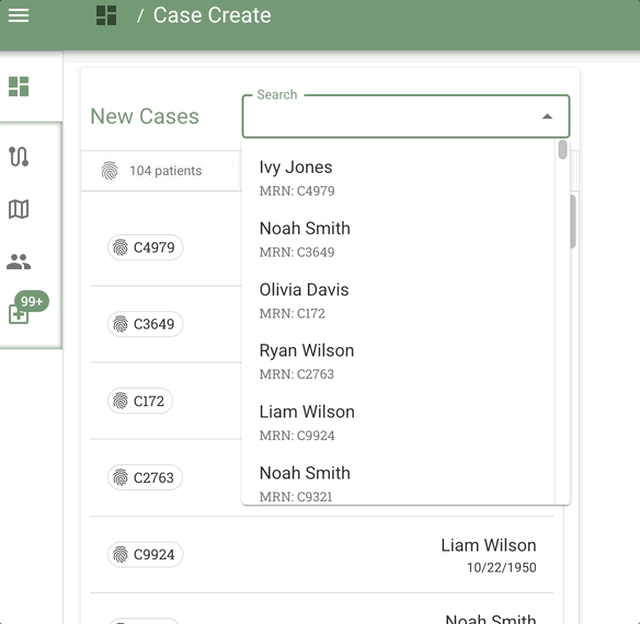The width and height of the screenshot is (640, 624).
Task: Collapse the Search dropdown arrow
Action: coord(547,117)
